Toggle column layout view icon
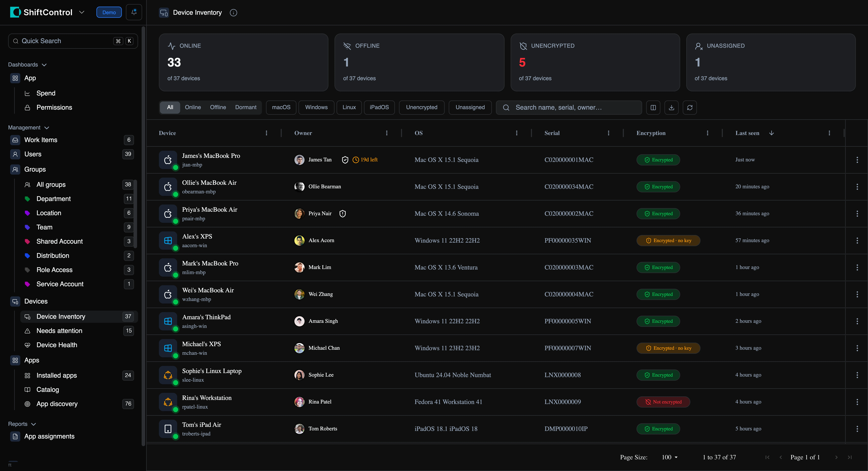Screen dimensions: 868x471 (x=653, y=107)
